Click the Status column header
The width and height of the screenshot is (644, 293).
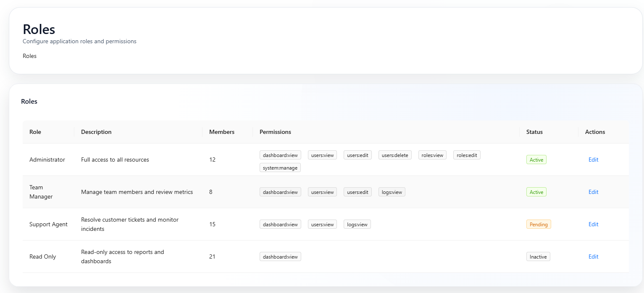534,132
